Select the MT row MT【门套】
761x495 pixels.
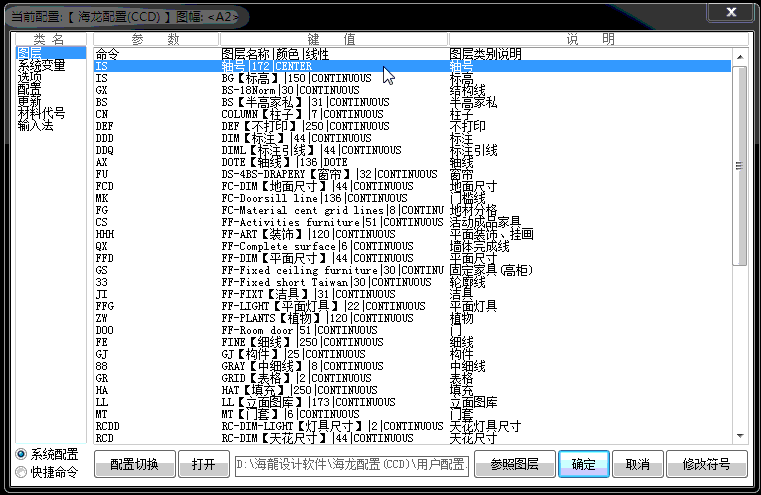(413, 414)
